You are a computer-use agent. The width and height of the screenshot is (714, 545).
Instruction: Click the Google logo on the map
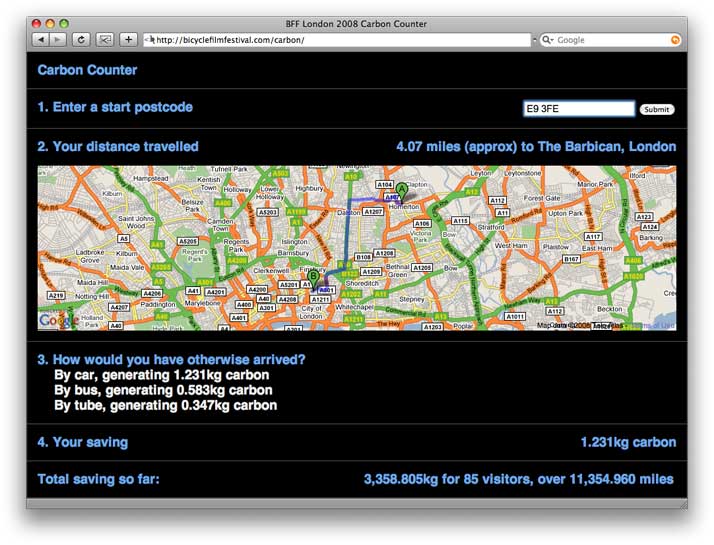pyautogui.click(x=56, y=320)
